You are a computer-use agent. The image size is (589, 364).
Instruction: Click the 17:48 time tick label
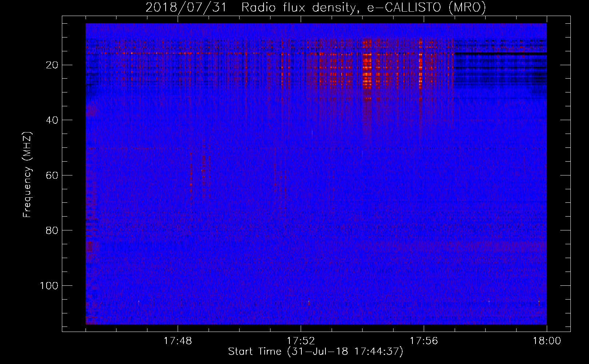[178, 341]
